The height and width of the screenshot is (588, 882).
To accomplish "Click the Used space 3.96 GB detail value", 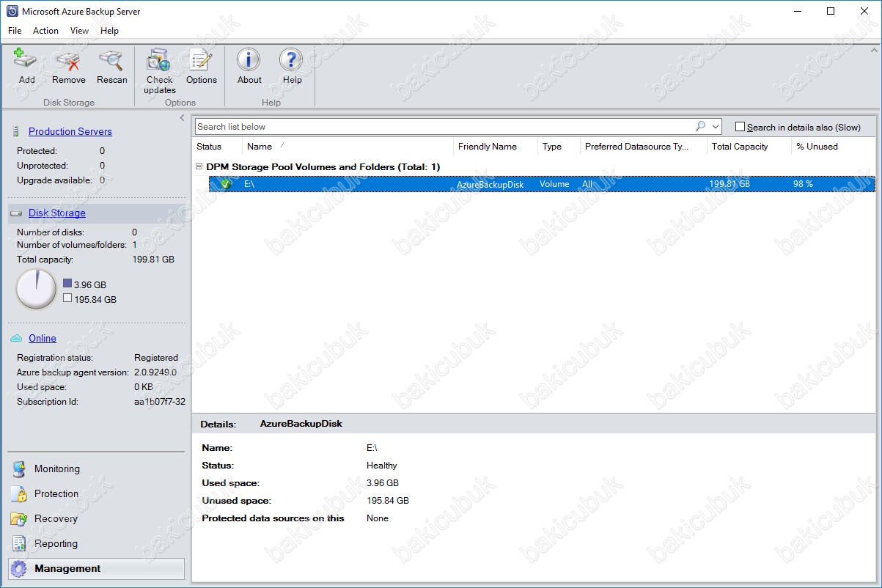I will (x=383, y=483).
